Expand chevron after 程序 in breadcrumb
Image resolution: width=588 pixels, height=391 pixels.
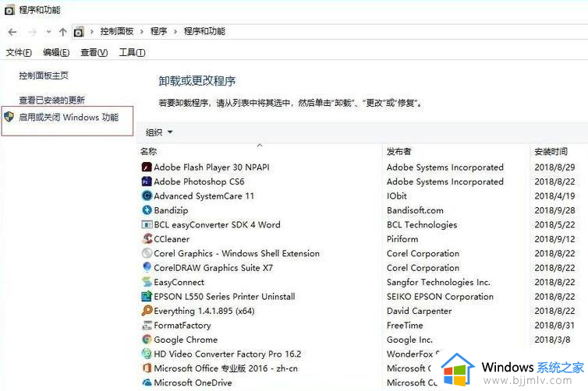(x=175, y=32)
